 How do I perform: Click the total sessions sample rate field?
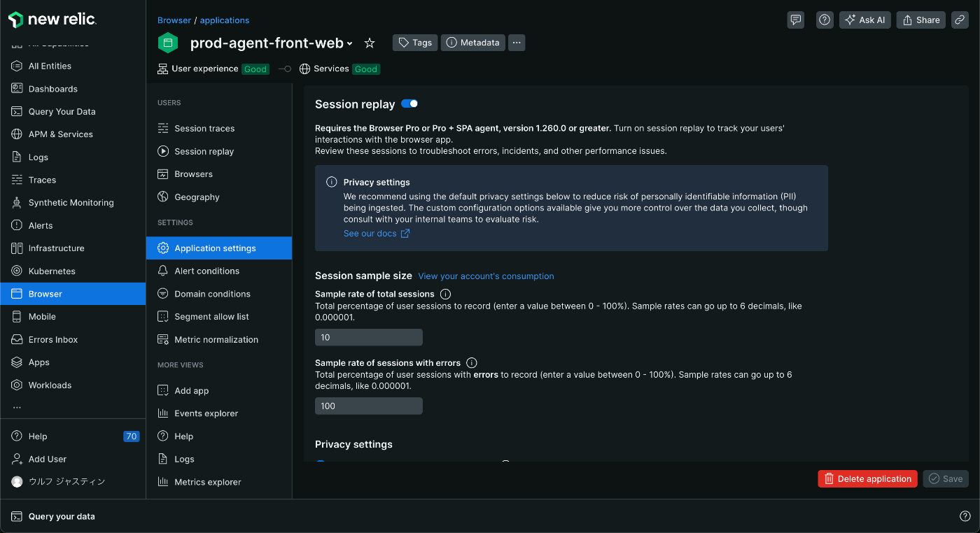point(369,337)
